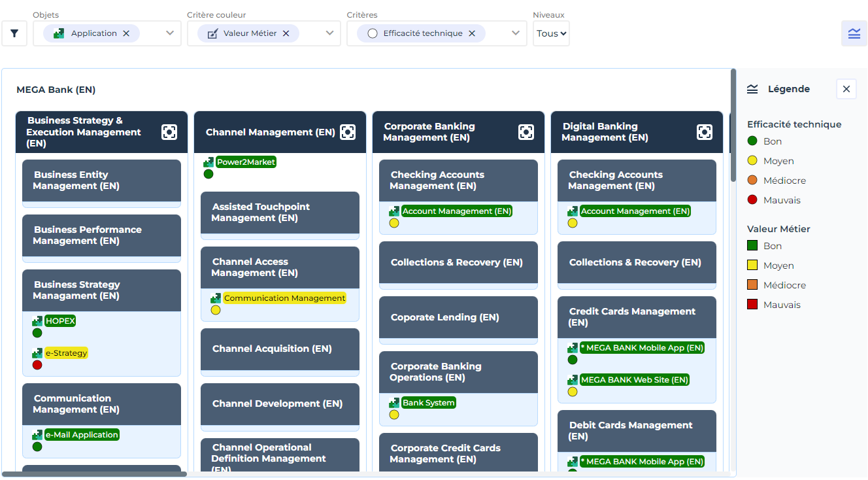Close the Légende panel
The height and width of the screenshot is (480, 868).
pos(846,89)
